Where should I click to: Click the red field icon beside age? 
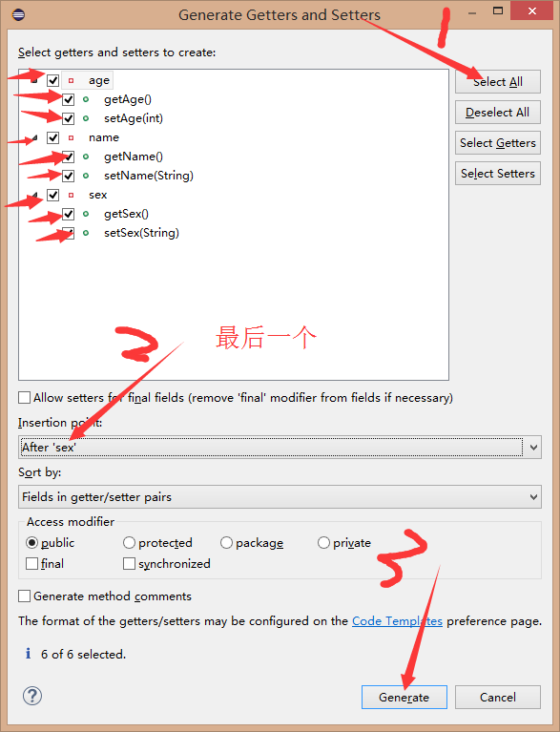pos(71,81)
